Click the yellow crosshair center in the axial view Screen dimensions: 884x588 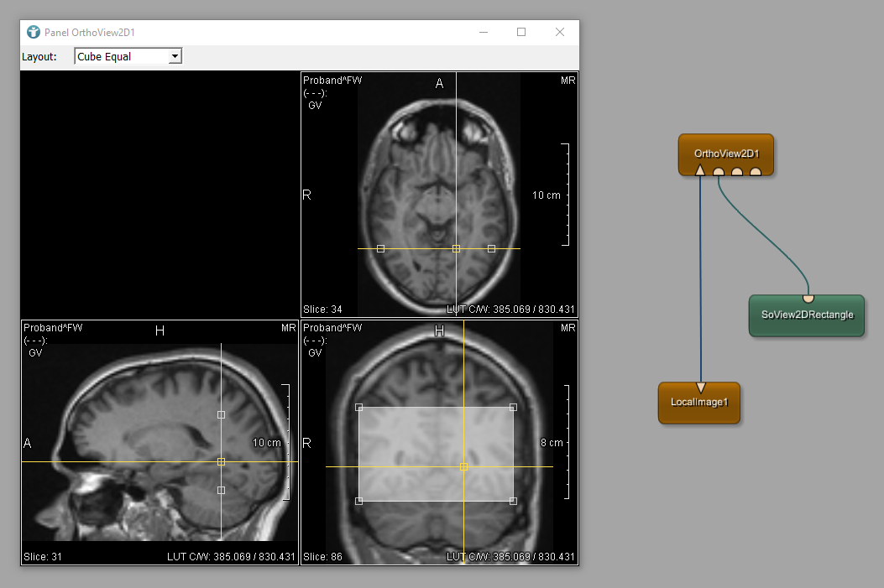(x=456, y=248)
